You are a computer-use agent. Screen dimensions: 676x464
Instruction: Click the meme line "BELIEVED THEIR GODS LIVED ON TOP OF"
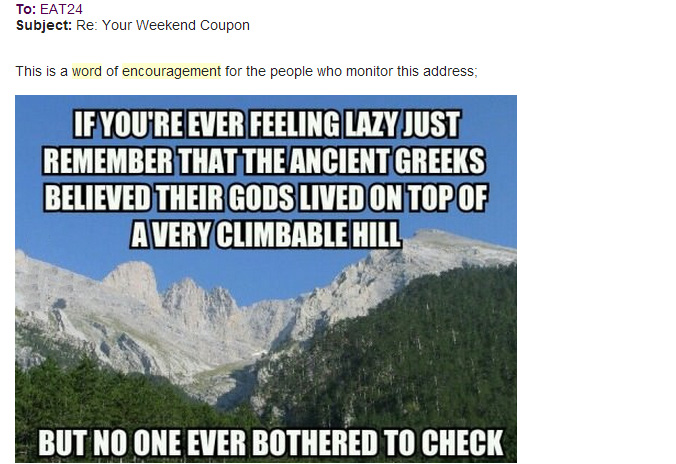[x=265, y=197]
